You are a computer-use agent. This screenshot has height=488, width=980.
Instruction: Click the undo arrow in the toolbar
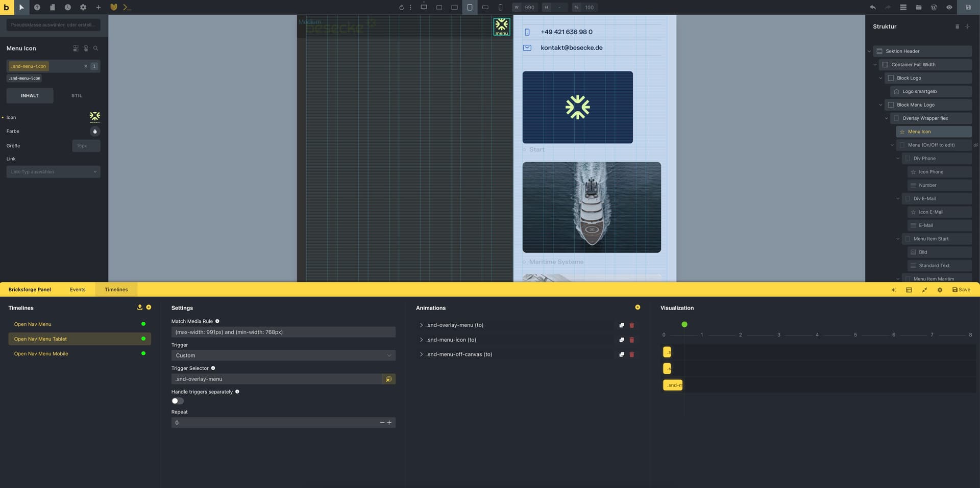tap(872, 7)
